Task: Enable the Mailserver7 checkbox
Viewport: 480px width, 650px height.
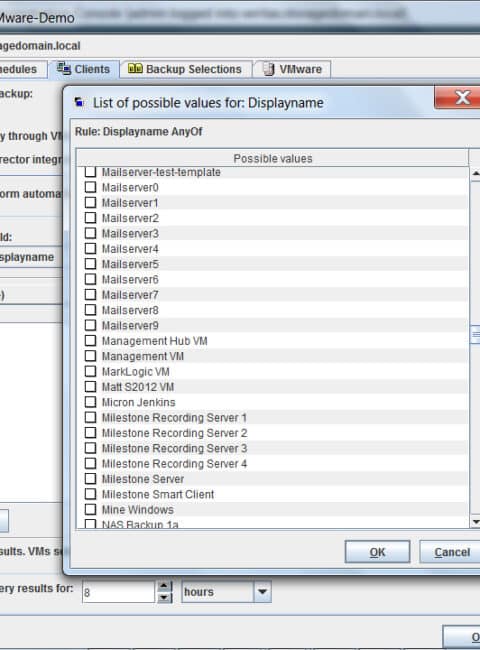Action: click(x=90, y=294)
